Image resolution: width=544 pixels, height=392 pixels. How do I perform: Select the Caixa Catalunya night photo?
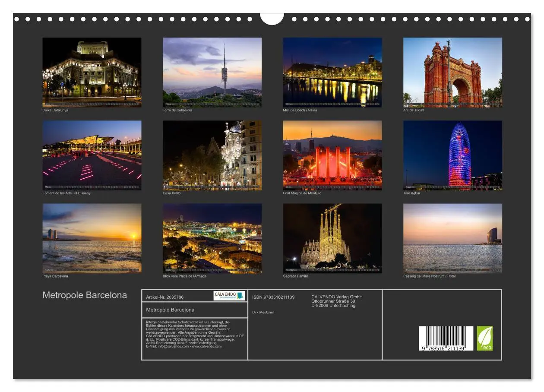(92, 71)
